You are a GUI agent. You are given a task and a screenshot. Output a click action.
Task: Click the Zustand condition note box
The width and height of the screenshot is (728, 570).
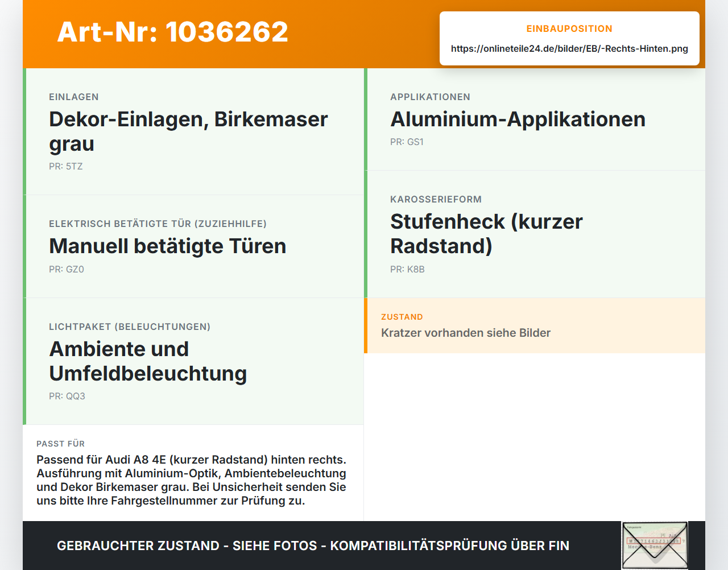[x=535, y=325]
